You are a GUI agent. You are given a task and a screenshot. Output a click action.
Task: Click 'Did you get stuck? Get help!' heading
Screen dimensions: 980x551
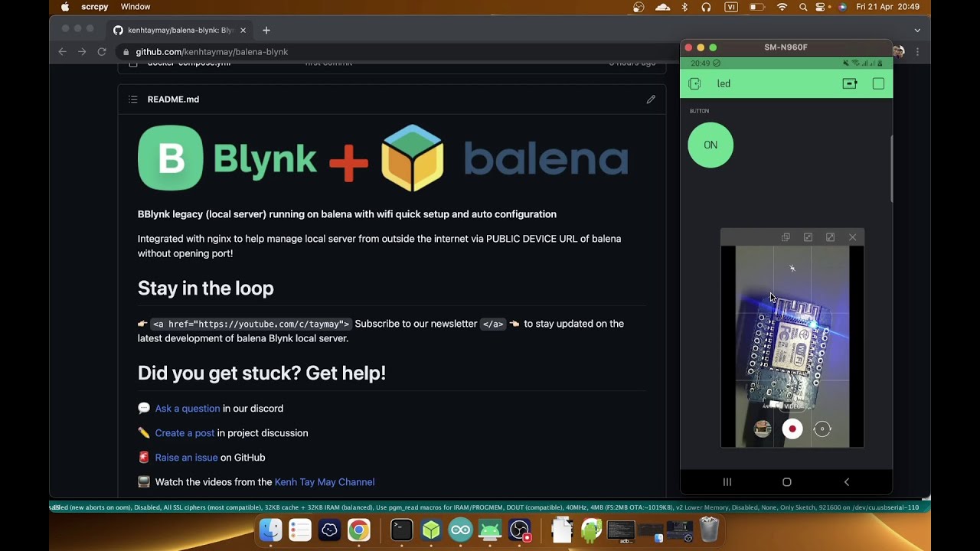point(262,373)
